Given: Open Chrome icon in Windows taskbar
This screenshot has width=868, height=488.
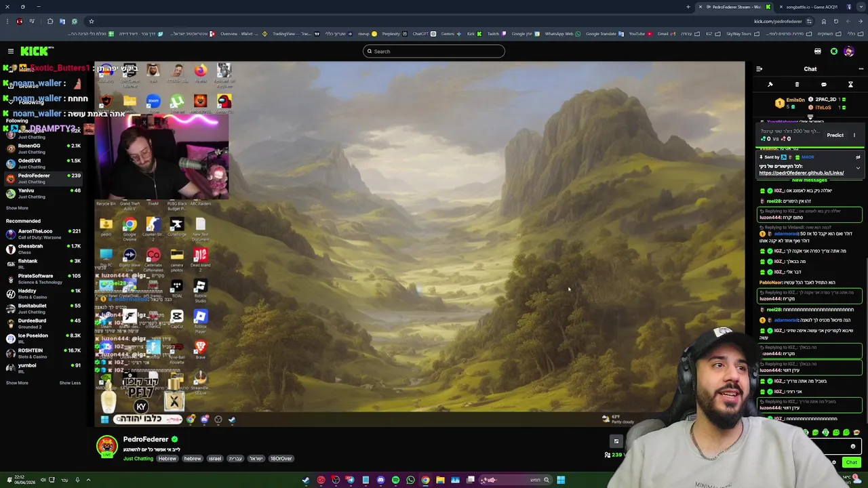Looking at the screenshot, I should 425,481.
